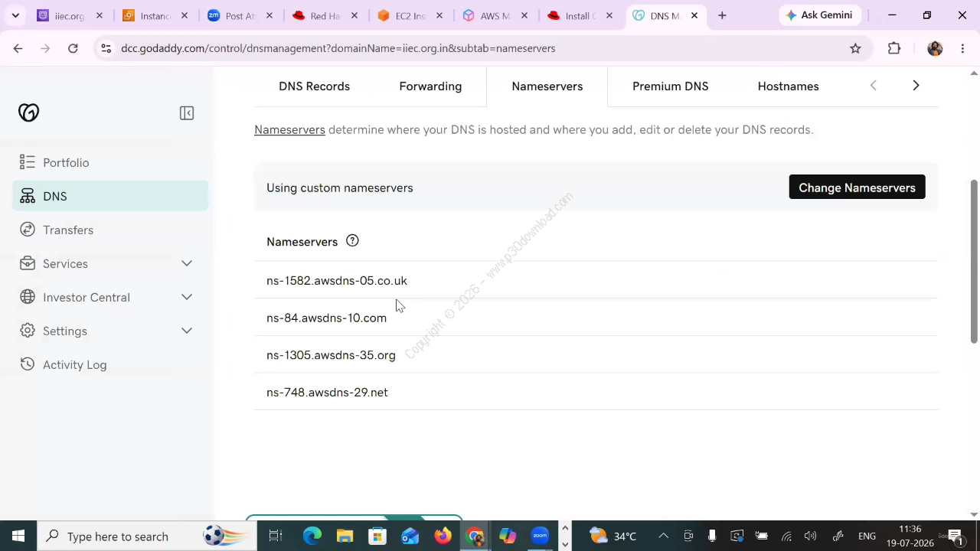The width and height of the screenshot is (980, 551).
Task: Expand the Settings menu in sidebar
Action: point(110,331)
